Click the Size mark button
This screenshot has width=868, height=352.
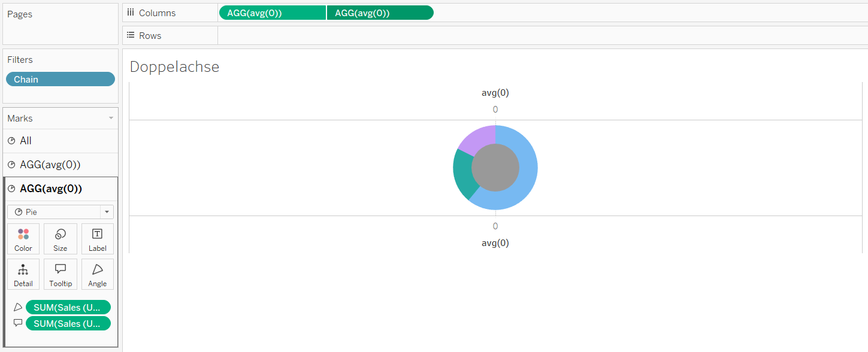(x=61, y=239)
